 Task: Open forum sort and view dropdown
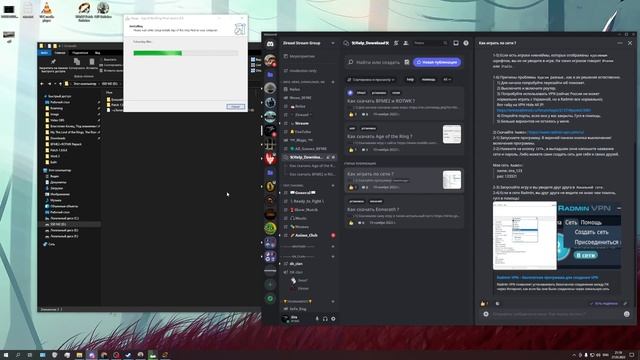click(x=371, y=80)
